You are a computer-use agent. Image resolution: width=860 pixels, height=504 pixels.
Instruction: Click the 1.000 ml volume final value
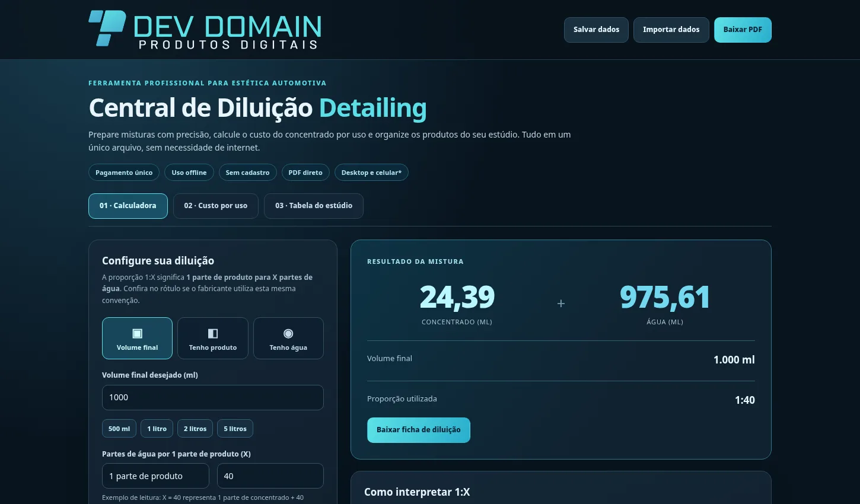tap(734, 360)
